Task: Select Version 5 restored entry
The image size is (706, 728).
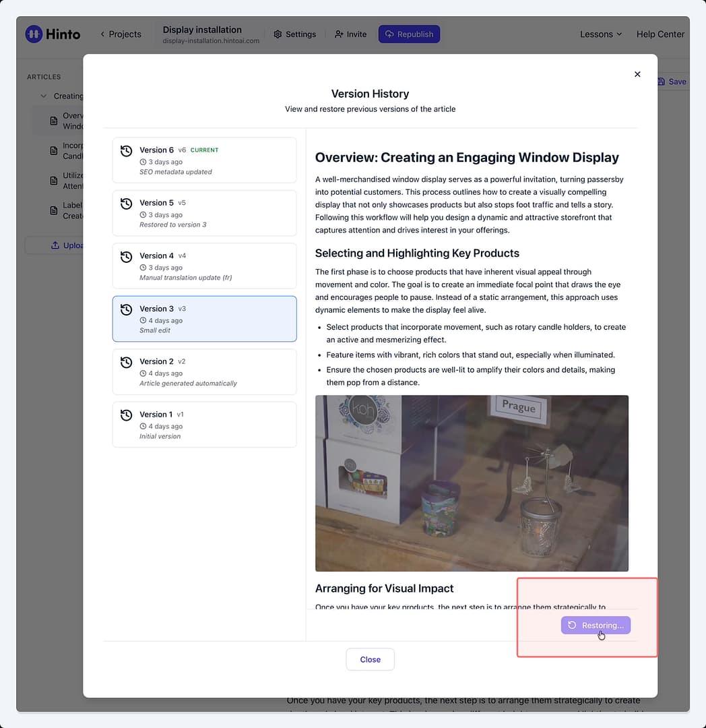Action: point(205,213)
